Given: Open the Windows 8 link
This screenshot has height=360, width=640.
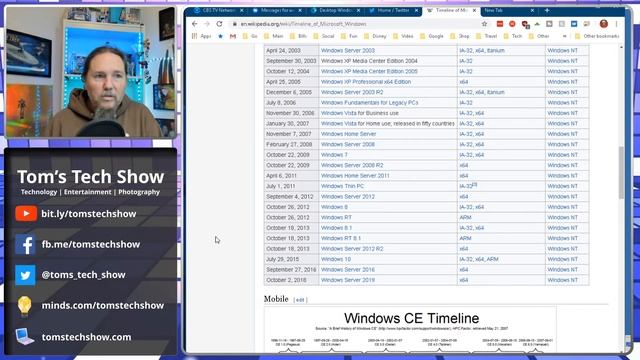Looking at the screenshot, I should coord(334,207).
